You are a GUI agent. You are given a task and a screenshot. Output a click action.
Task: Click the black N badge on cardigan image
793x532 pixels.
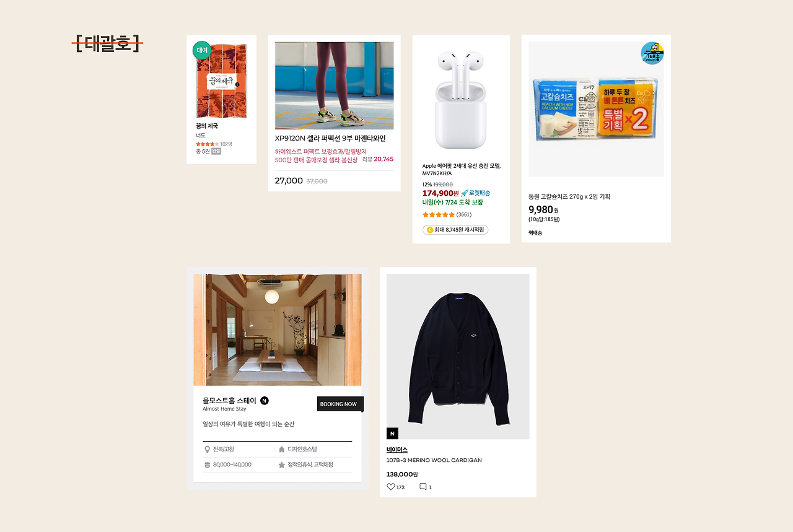tap(392, 434)
